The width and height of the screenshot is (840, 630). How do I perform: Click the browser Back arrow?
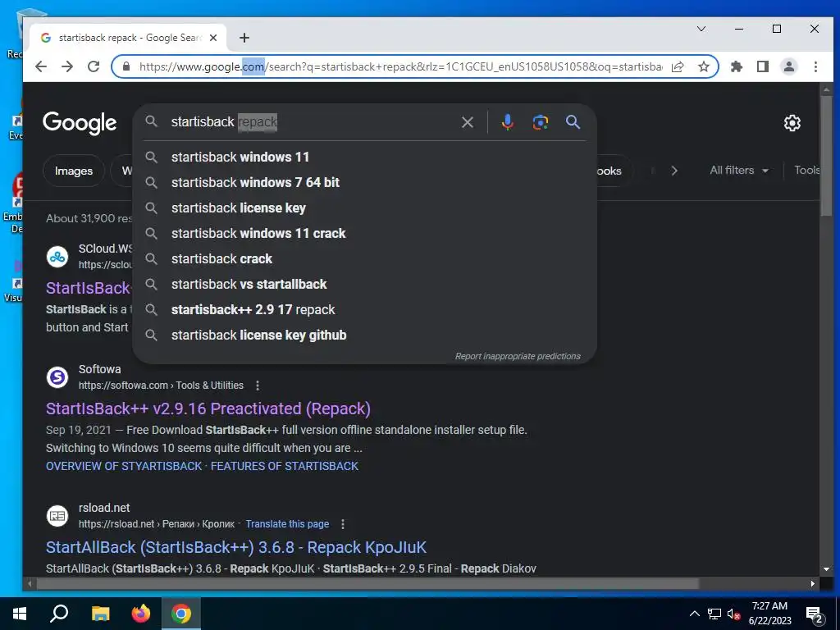pos(41,66)
